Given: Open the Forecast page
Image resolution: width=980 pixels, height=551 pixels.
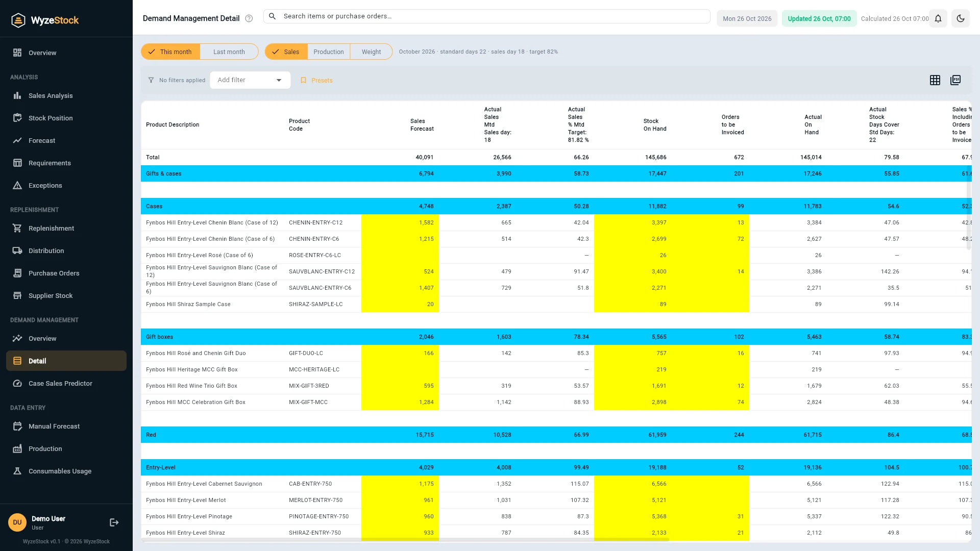Looking at the screenshot, I should click(x=66, y=140).
